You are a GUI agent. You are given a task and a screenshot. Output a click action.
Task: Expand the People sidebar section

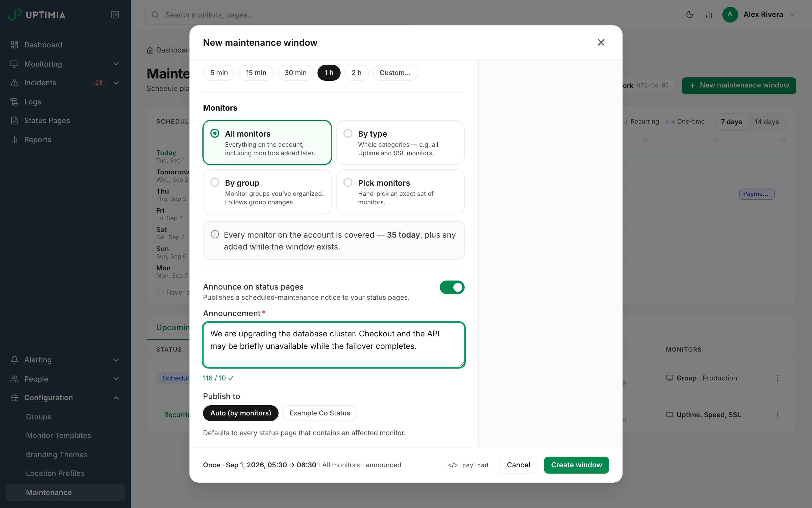[x=116, y=379]
